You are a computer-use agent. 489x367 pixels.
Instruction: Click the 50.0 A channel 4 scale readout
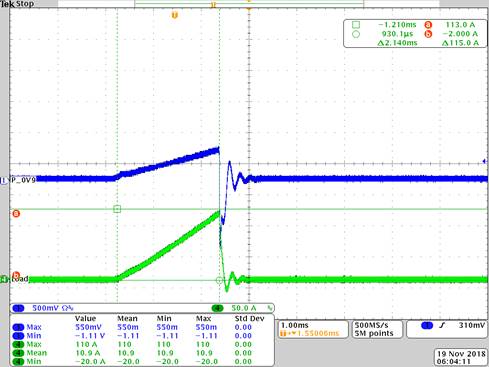(x=244, y=308)
